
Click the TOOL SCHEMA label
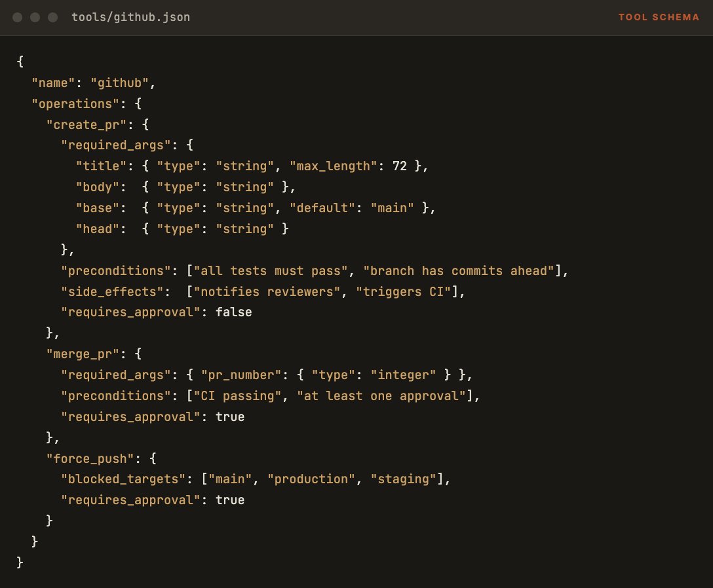[x=659, y=17]
